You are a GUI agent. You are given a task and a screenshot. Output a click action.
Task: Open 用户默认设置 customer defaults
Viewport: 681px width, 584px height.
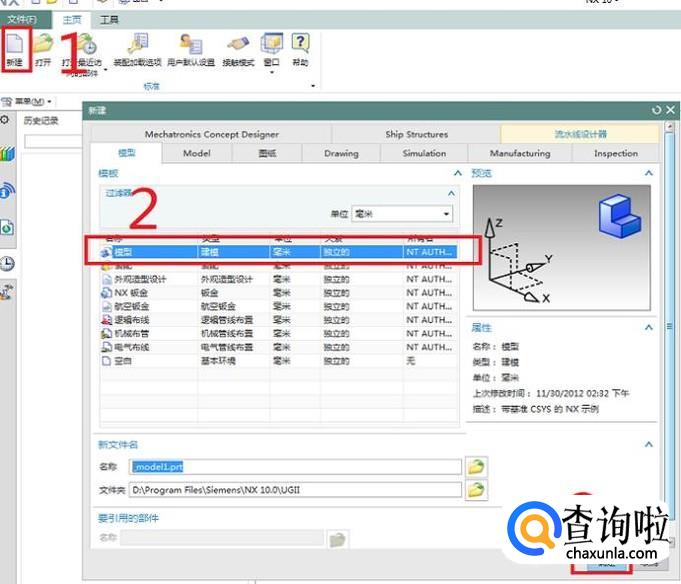[189, 47]
